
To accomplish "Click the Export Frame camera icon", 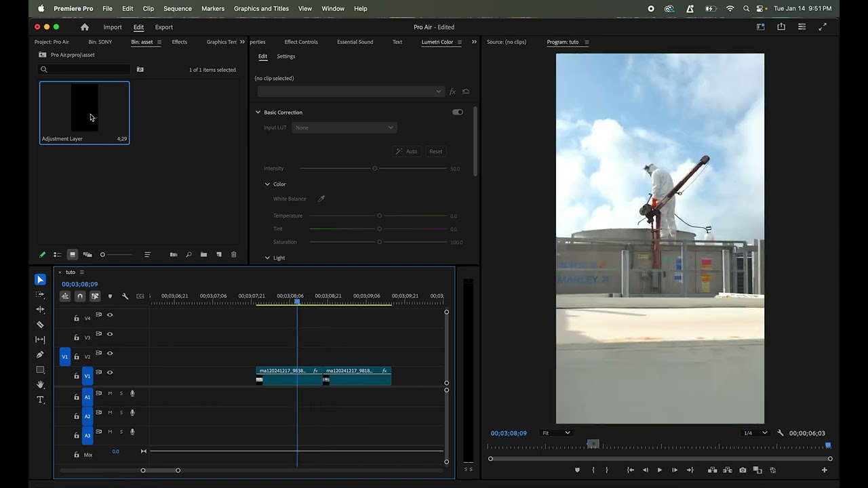I will [x=743, y=470].
